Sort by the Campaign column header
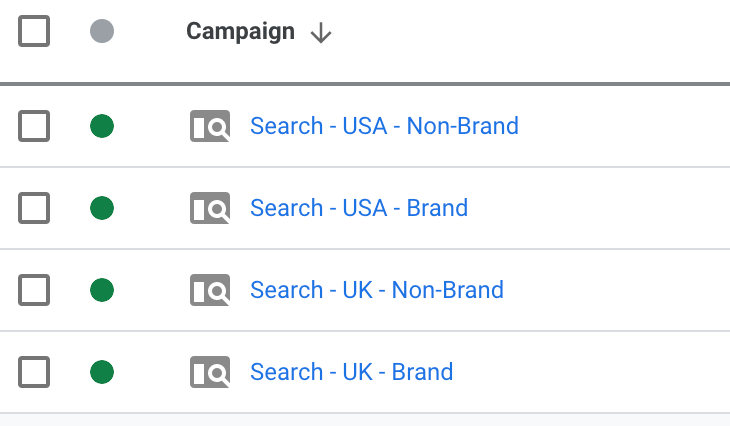Viewport: 730px width, 426px height. [x=240, y=32]
